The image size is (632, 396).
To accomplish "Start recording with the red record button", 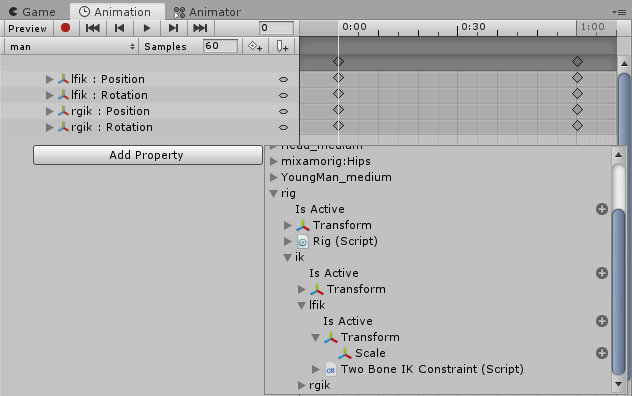I will pyautogui.click(x=65, y=28).
